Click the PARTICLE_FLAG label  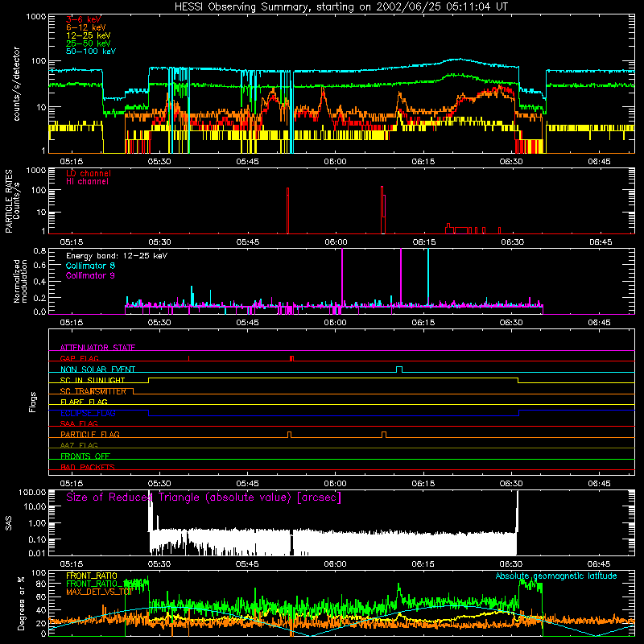click(90, 434)
